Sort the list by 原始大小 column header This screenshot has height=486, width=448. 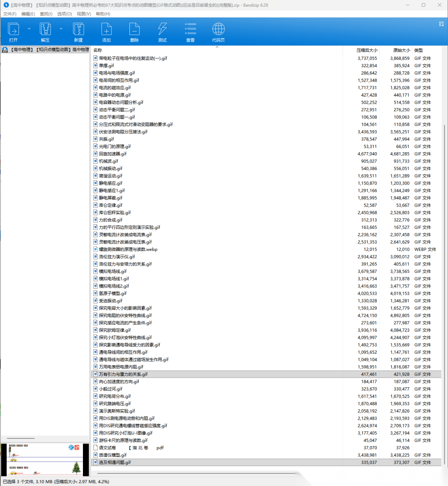click(x=401, y=50)
